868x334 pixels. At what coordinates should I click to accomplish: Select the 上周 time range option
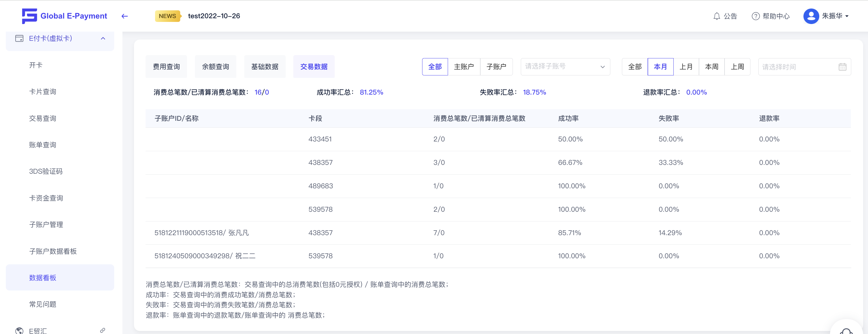(x=737, y=67)
